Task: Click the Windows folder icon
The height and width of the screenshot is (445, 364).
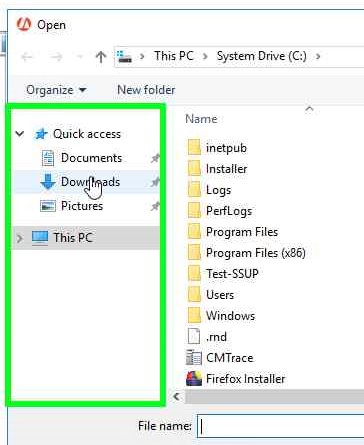Action: click(x=194, y=316)
